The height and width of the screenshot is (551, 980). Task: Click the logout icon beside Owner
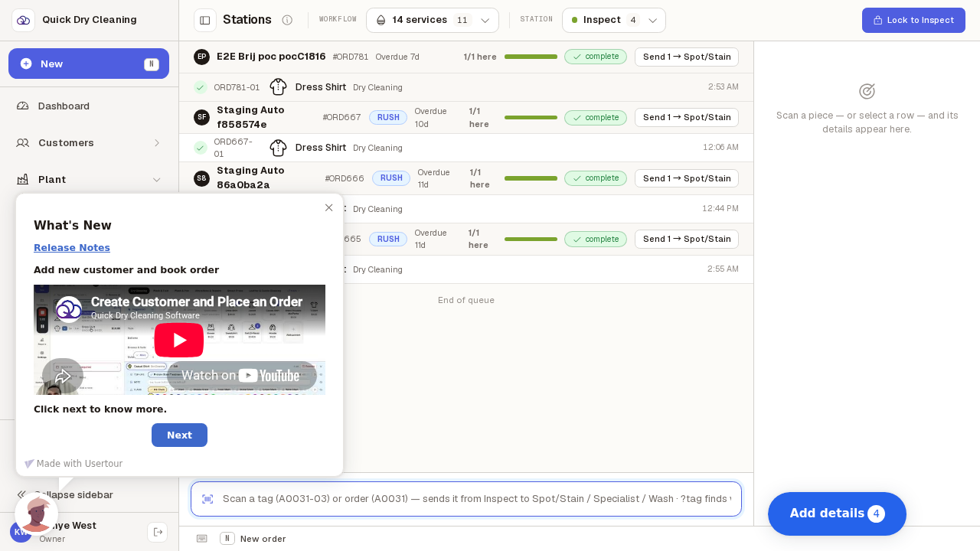(157, 532)
